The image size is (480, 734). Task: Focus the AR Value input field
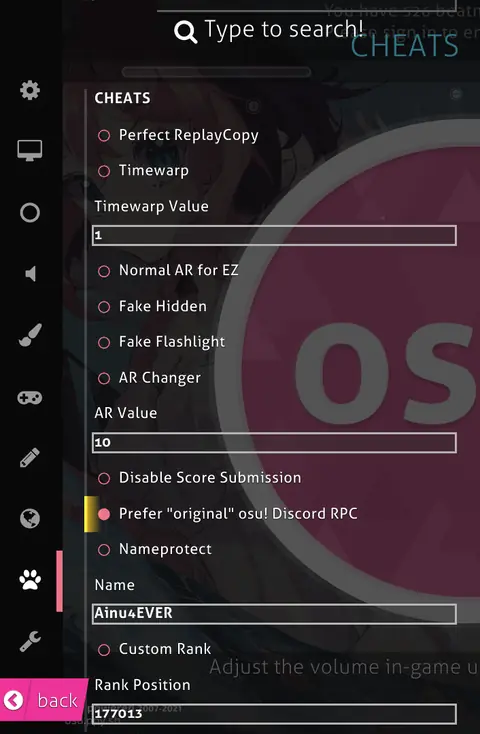tap(274, 442)
